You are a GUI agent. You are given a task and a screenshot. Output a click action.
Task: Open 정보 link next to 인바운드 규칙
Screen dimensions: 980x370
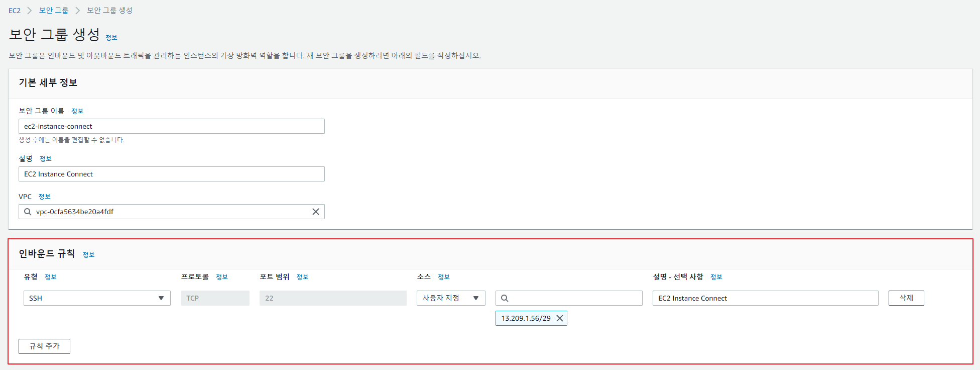click(88, 255)
